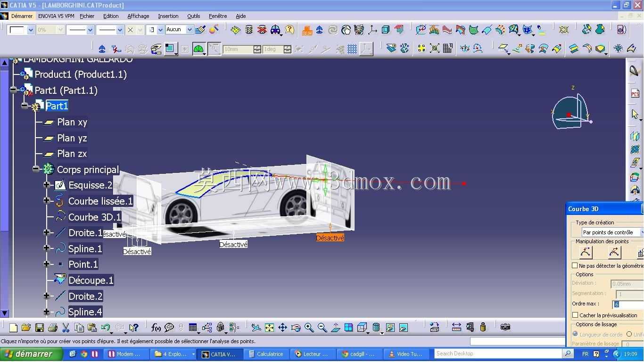Activate Fly mode airplane icon
This screenshot has width=644, height=362.
pyautogui.click(x=256, y=328)
